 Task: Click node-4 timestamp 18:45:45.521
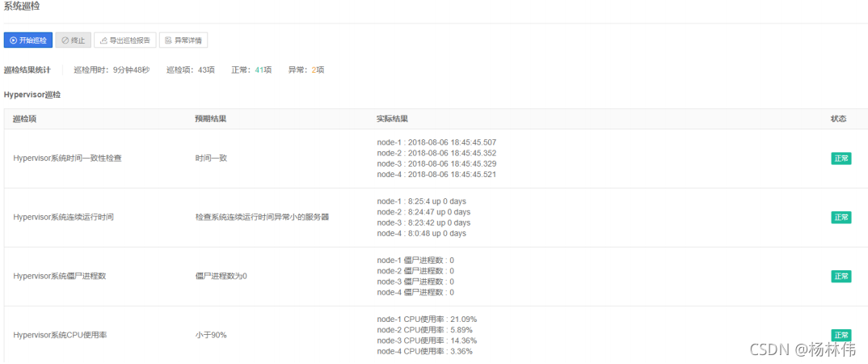pyautogui.click(x=436, y=175)
